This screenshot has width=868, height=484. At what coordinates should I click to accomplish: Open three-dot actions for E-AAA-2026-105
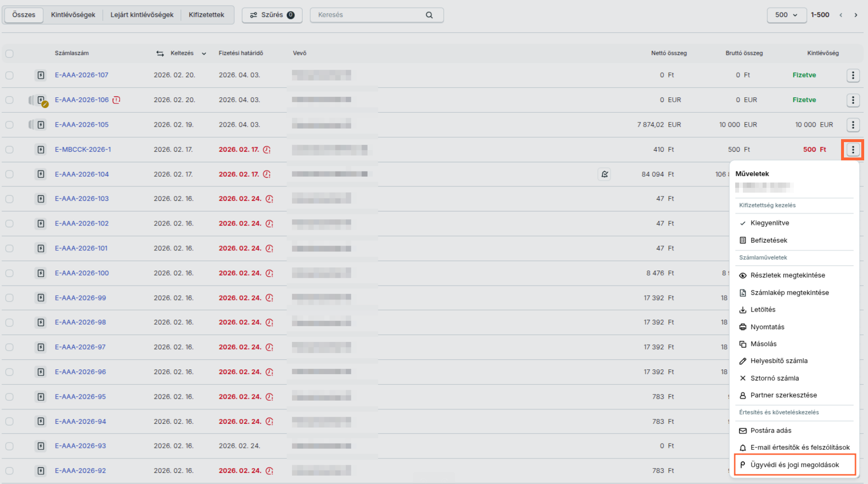click(x=853, y=125)
